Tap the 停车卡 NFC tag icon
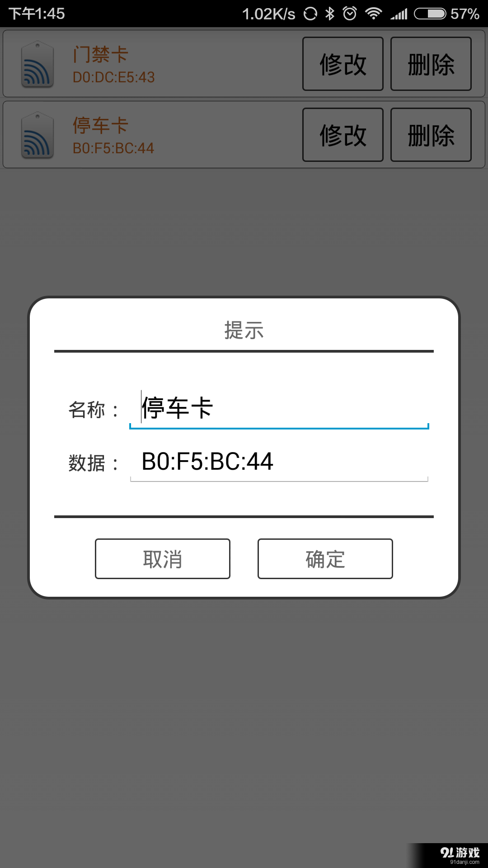Image resolution: width=488 pixels, height=868 pixels. pyautogui.click(x=38, y=135)
